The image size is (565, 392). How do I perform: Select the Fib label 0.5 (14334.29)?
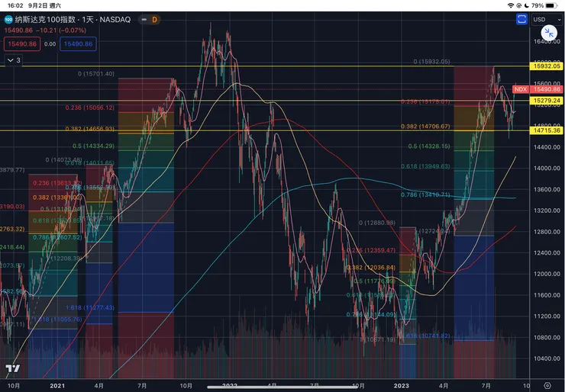tap(93, 146)
